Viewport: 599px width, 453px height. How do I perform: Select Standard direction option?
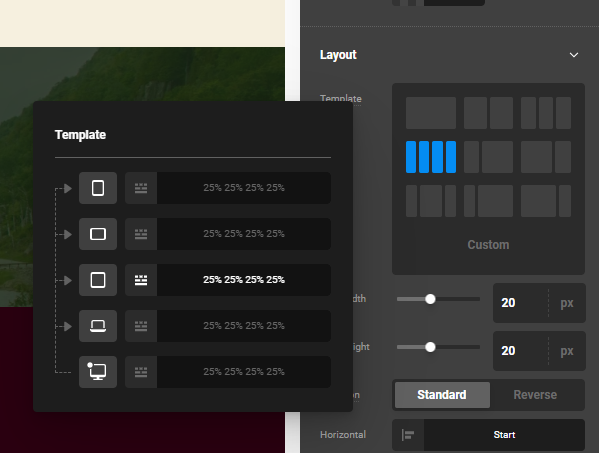442,395
